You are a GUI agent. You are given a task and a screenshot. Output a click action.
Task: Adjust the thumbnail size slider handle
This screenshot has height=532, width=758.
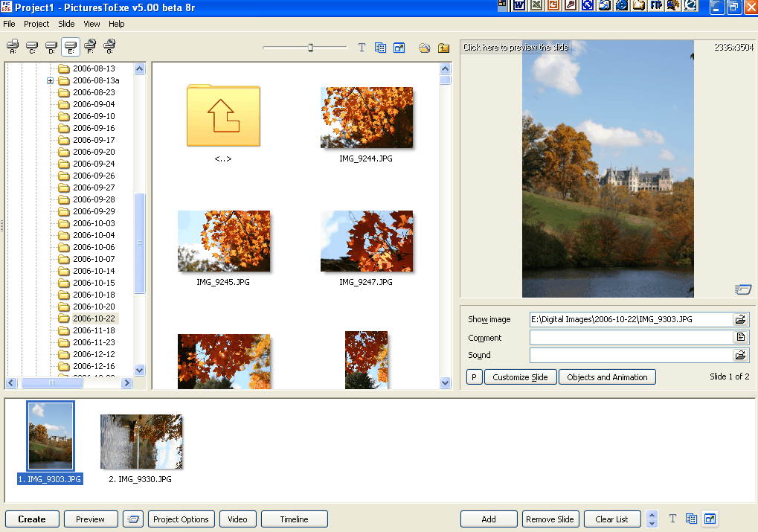(x=310, y=48)
